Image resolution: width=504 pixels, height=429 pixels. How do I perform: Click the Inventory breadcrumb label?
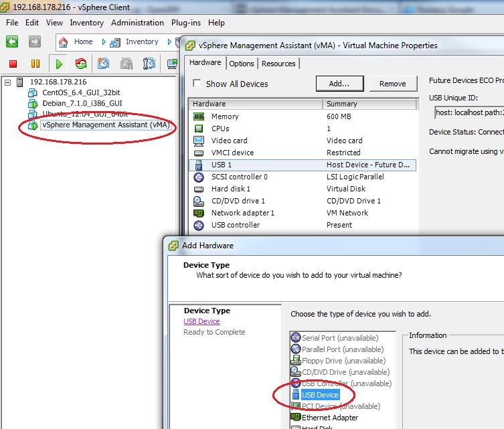tap(142, 41)
